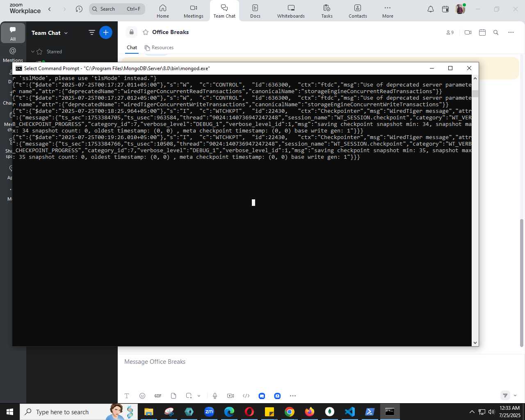Viewport: 525px width, 420px height.
Task: Open the history clock icon
Action: pyautogui.click(x=79, y=9)
